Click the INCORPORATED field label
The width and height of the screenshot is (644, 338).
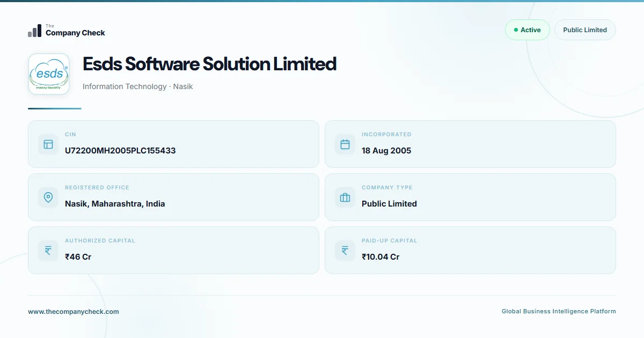click(386, 135)
